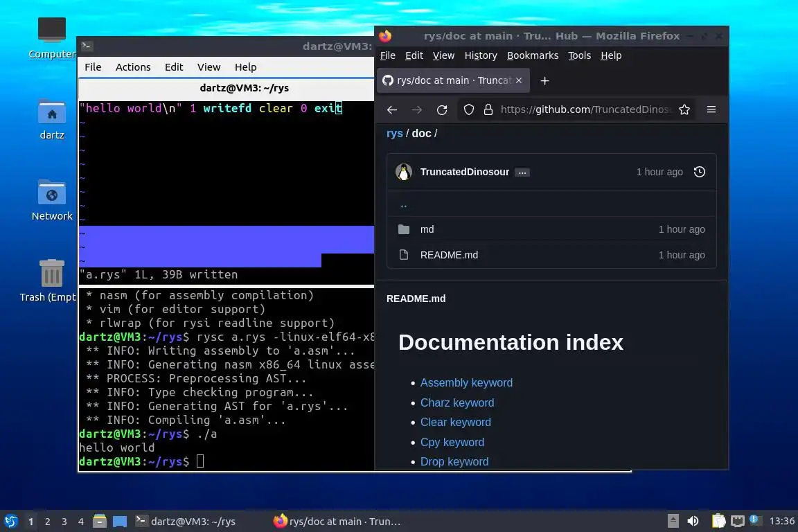Viewport: 798px width, 532px height.
Task: Click 'hello world' output line in terminal
Action: (x=116, y=448)
